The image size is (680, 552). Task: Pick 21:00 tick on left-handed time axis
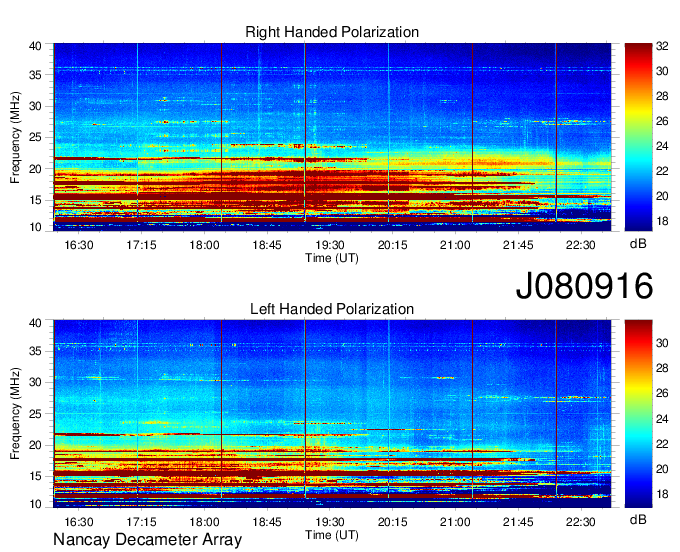point(455,522)
